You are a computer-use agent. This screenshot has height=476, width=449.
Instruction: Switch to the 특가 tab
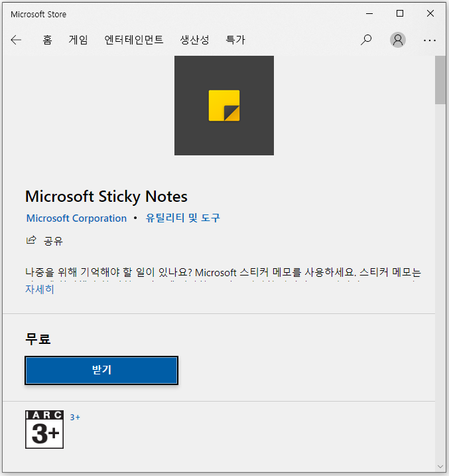tap(235, 40)
